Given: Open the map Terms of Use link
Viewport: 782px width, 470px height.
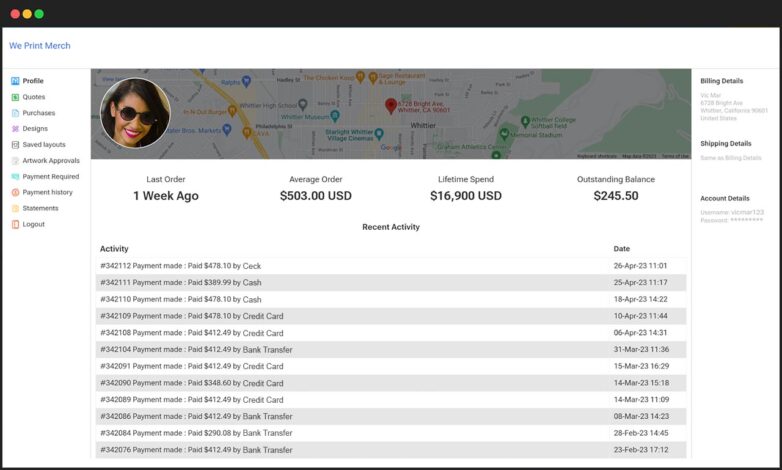Looking at the screenshot, I should pos(675,156).
